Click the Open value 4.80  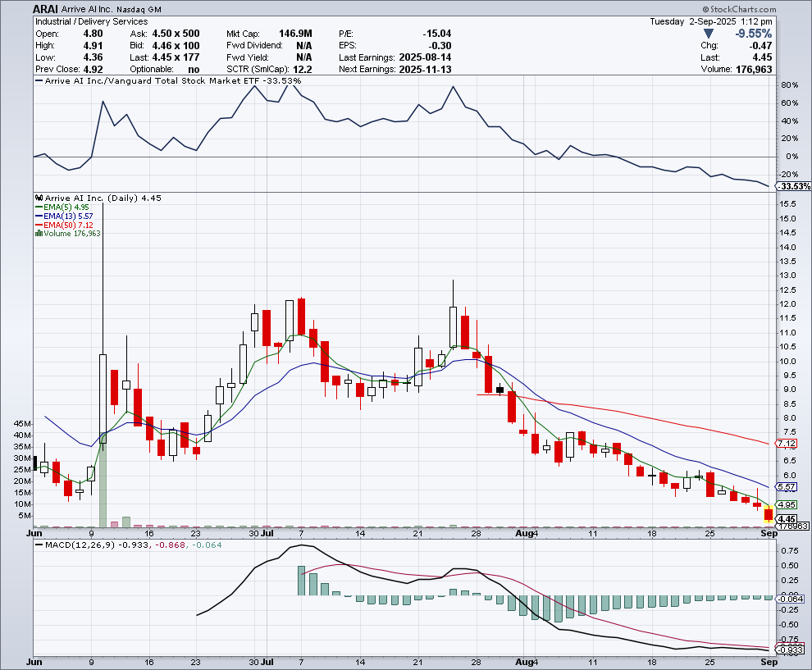pyautogui.click(x=94, y=34)
